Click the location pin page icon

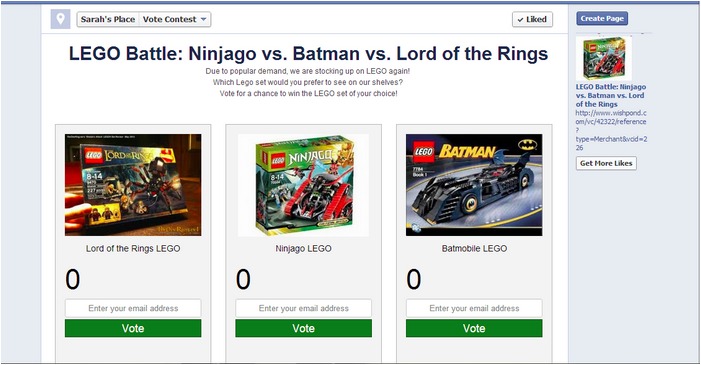pyautogui.click(x=60, y=19)
